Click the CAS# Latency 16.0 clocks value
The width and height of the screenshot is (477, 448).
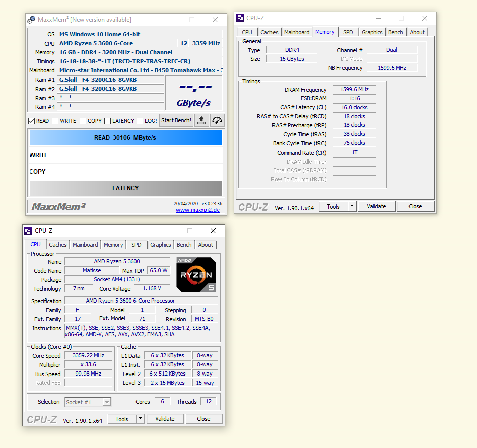[355, 107]
